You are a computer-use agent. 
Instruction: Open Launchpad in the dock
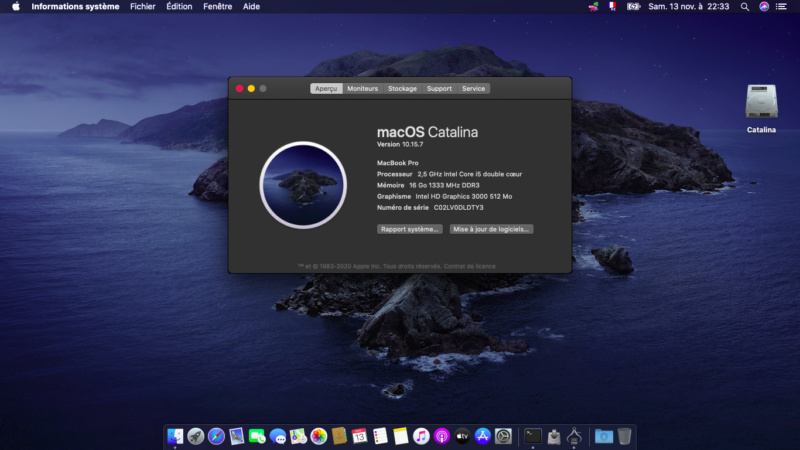(x=195, y=436)
